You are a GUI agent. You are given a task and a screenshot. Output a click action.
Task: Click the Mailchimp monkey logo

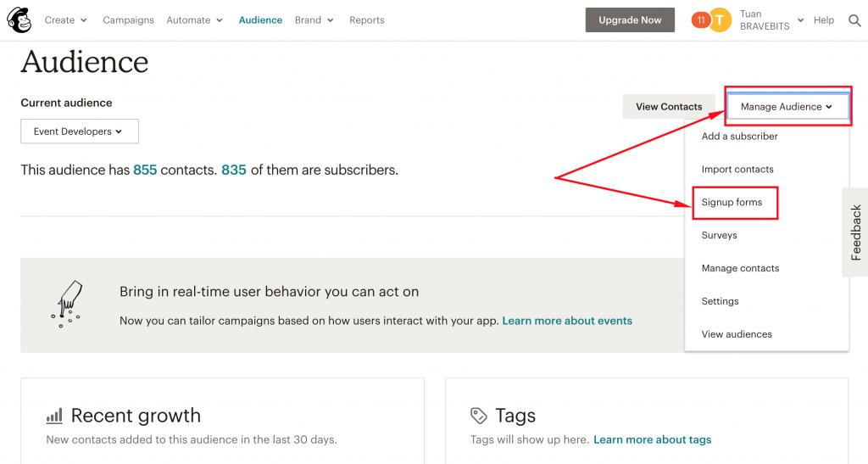pos(19,20)
